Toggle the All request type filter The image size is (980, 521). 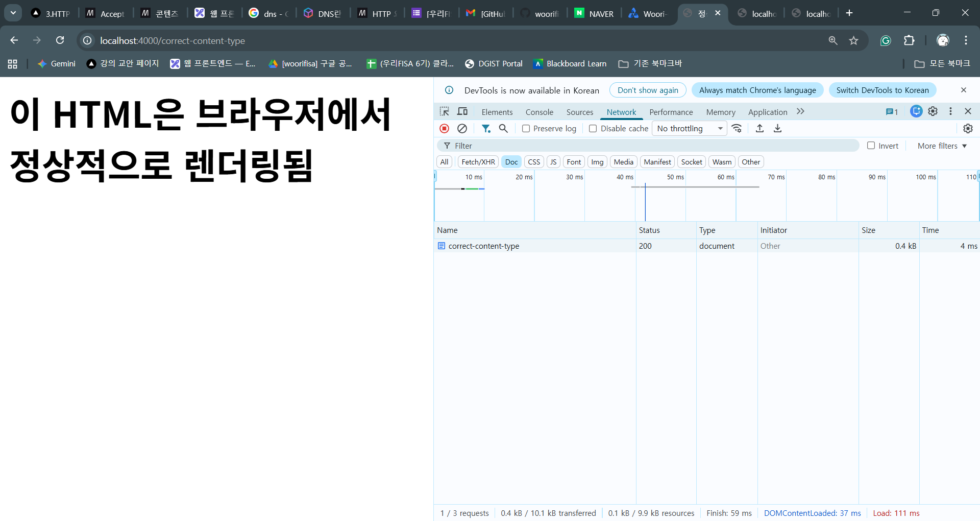point(445,162)
